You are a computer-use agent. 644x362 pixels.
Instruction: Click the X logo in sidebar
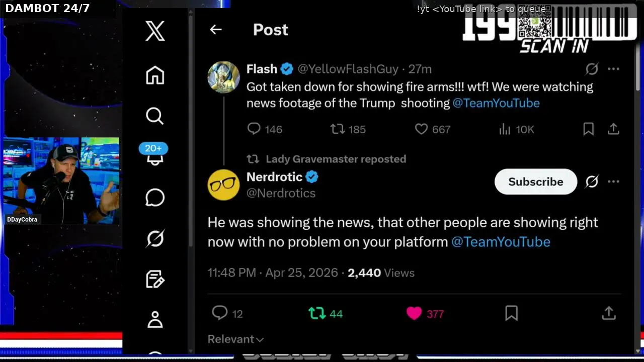(x=155, y=31)
